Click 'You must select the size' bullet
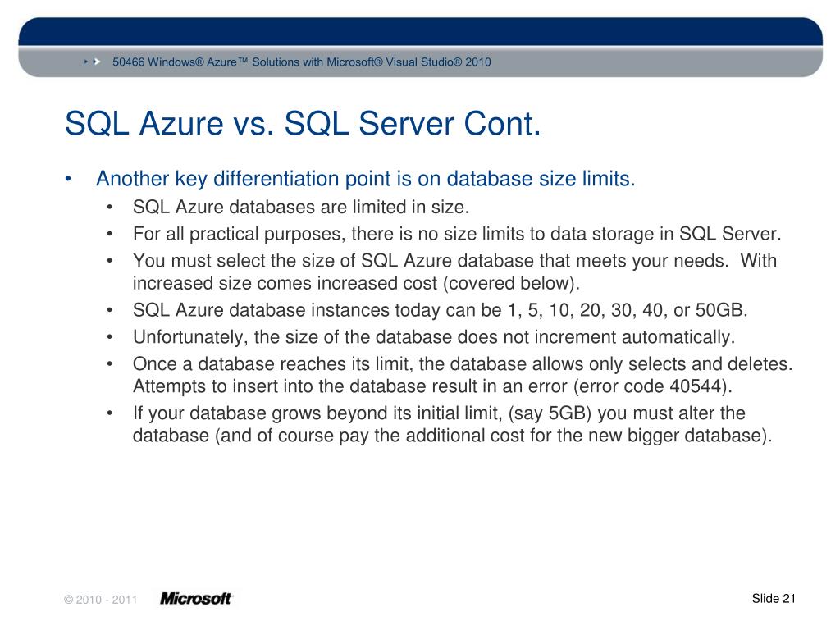 click(454, 272)
